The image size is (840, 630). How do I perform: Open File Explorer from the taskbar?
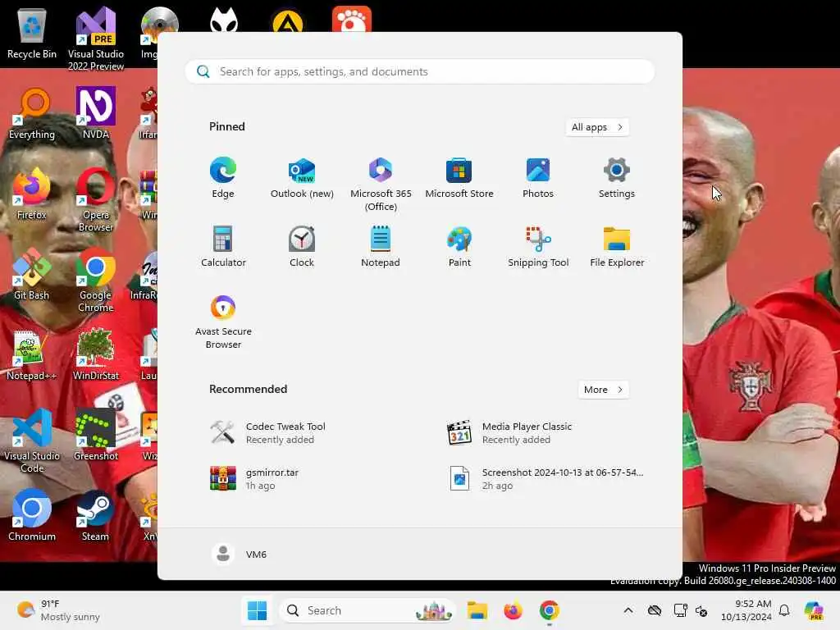[477, 610]
